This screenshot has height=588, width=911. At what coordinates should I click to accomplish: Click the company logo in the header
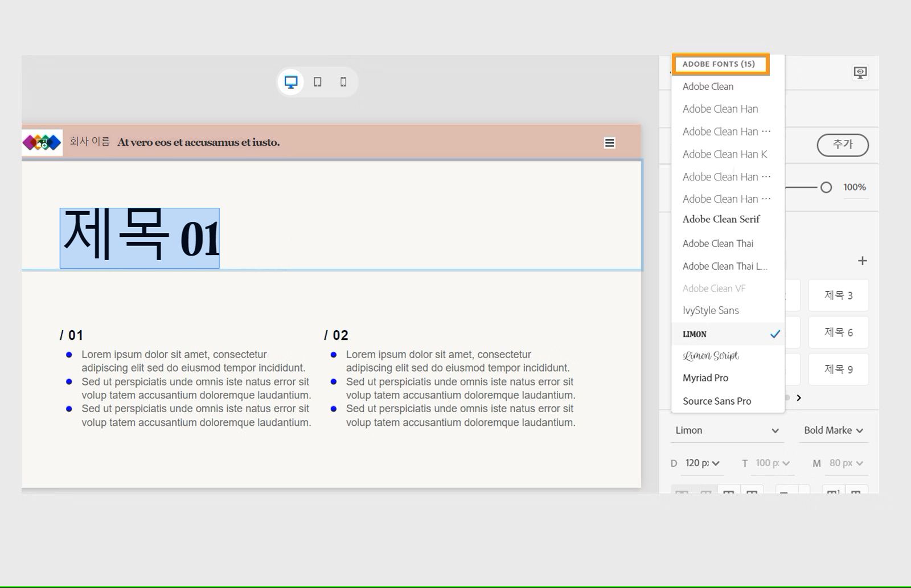point(41,142)
